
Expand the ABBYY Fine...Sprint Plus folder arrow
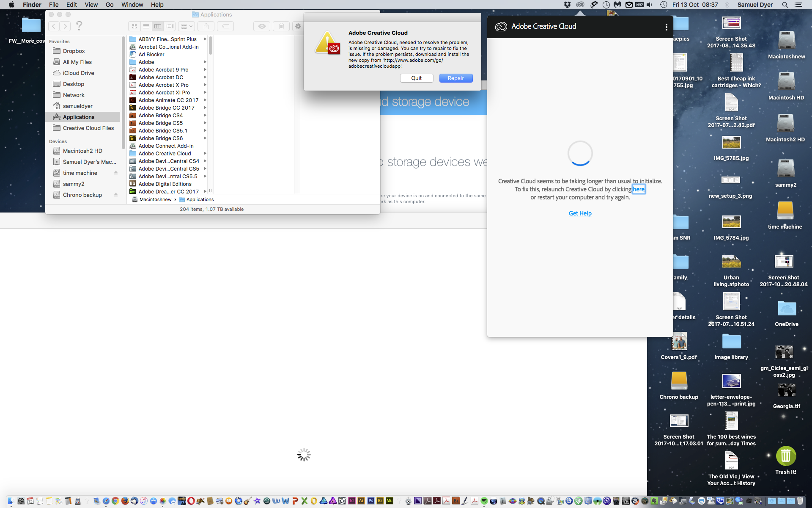pos(205,39)
